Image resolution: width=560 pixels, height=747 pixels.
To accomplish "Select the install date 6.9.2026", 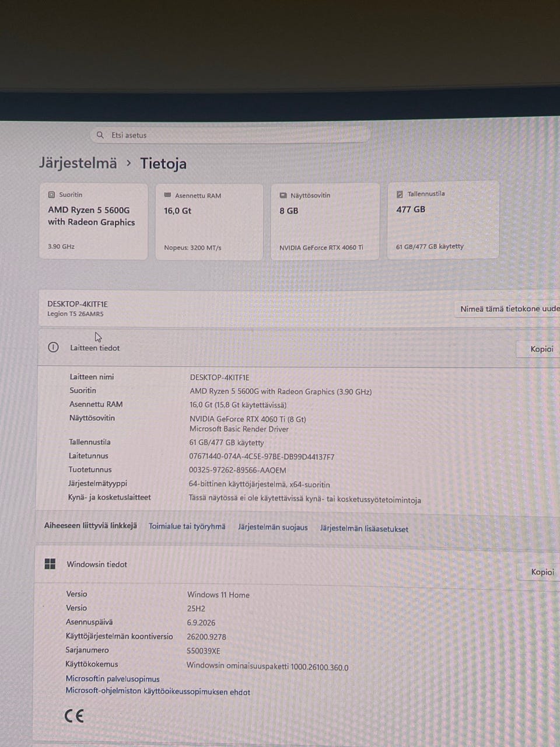I will tap(201, 623).
